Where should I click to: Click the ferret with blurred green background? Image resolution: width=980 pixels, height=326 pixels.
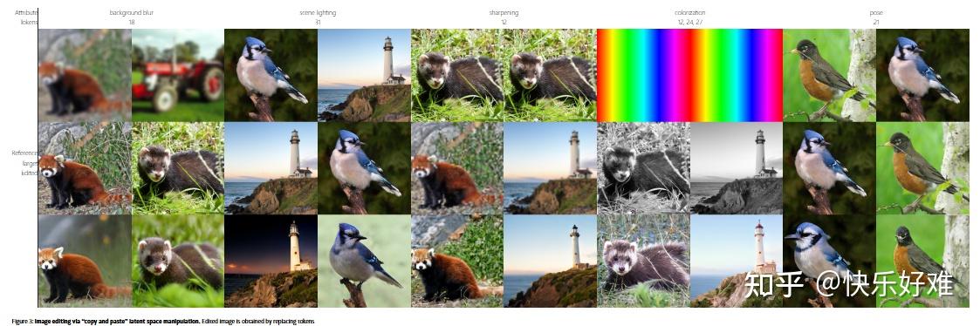(178, 261)
